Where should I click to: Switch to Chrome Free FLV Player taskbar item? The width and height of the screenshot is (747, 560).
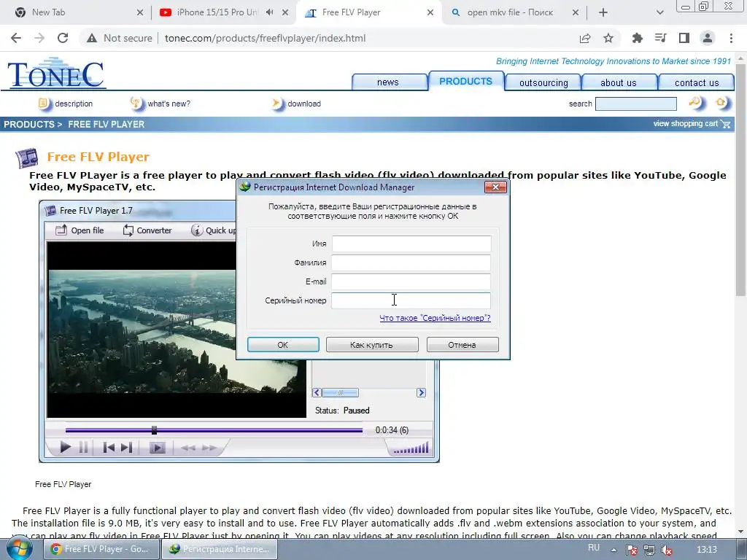[101, 549]
